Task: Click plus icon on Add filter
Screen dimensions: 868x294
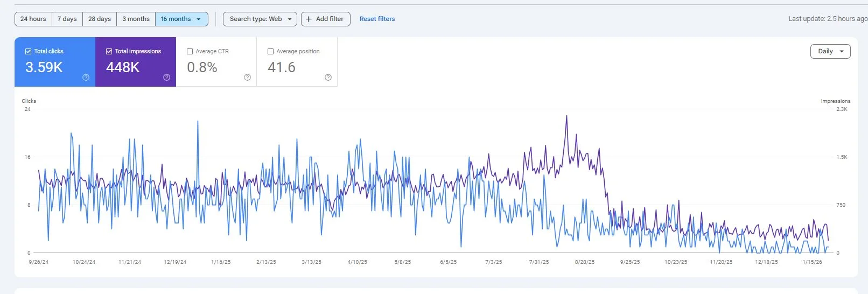Action: 309,19
